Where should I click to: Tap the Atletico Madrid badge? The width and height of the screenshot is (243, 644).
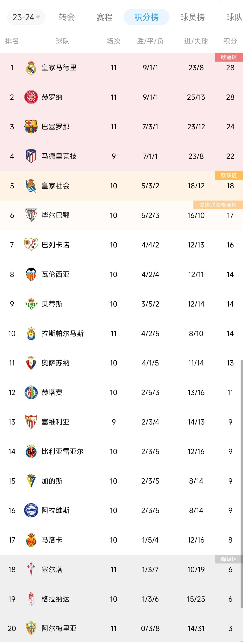tap(31, 156)
